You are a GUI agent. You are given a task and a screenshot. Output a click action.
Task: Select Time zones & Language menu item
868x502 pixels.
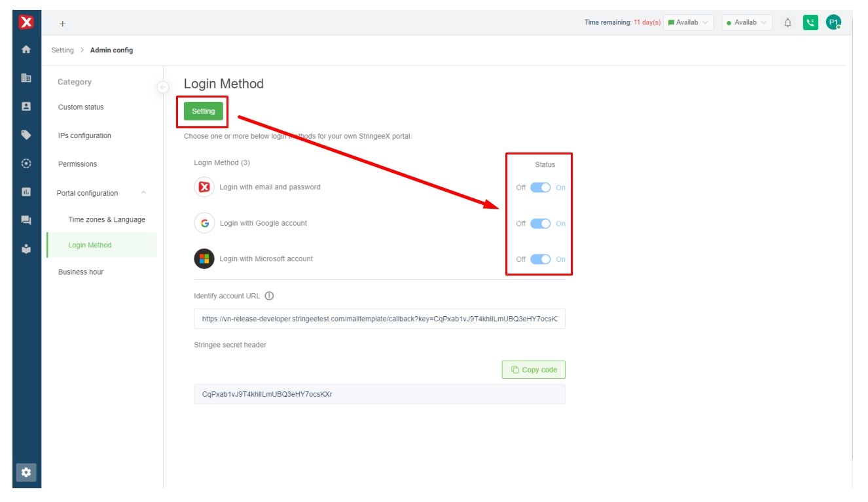point(107,220)
